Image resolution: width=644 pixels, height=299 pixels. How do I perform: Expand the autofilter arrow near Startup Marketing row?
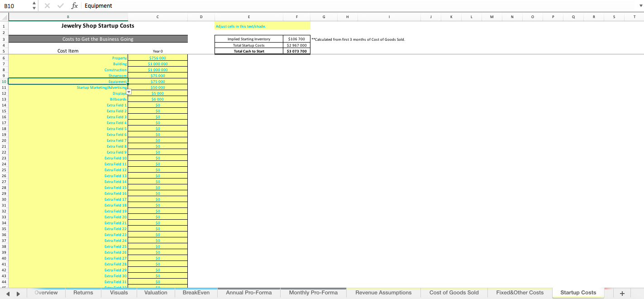coord(128,92)
